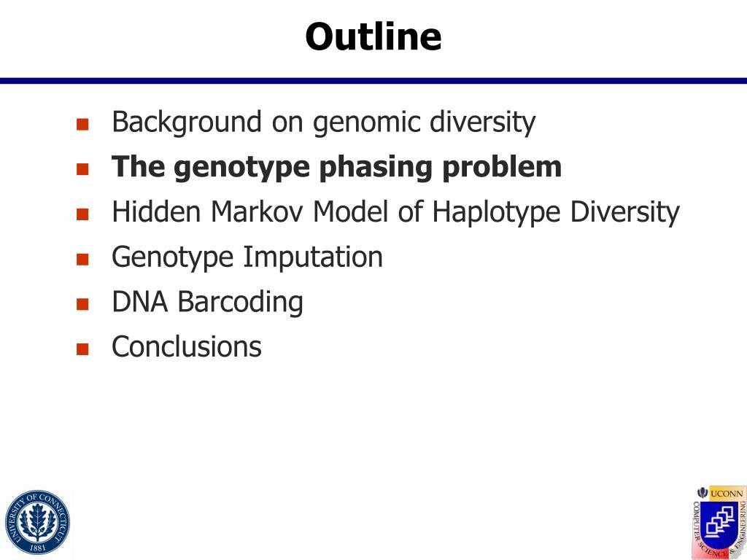Click the word phasing in bold item
Image resolution: width=747 pixels, height=560 pixels.
(x=376, y=168)
